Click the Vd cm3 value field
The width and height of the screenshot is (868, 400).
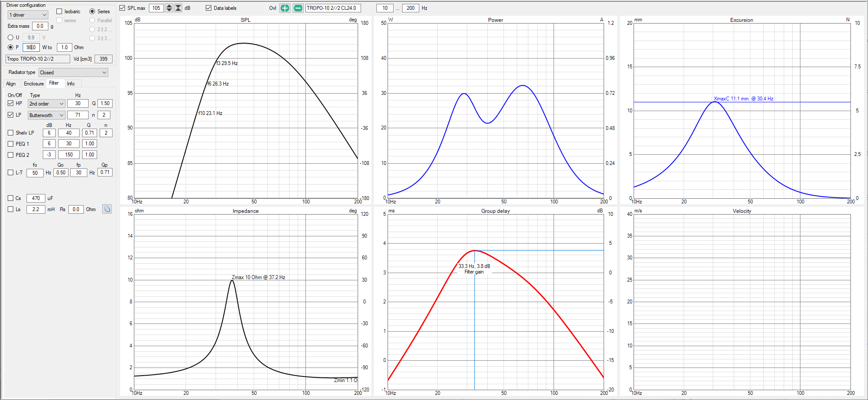point(104,59)
